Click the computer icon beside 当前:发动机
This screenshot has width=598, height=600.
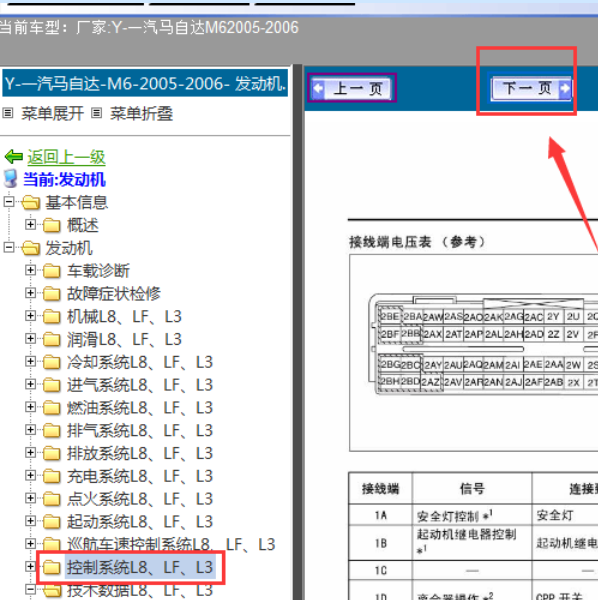point(11,179)
